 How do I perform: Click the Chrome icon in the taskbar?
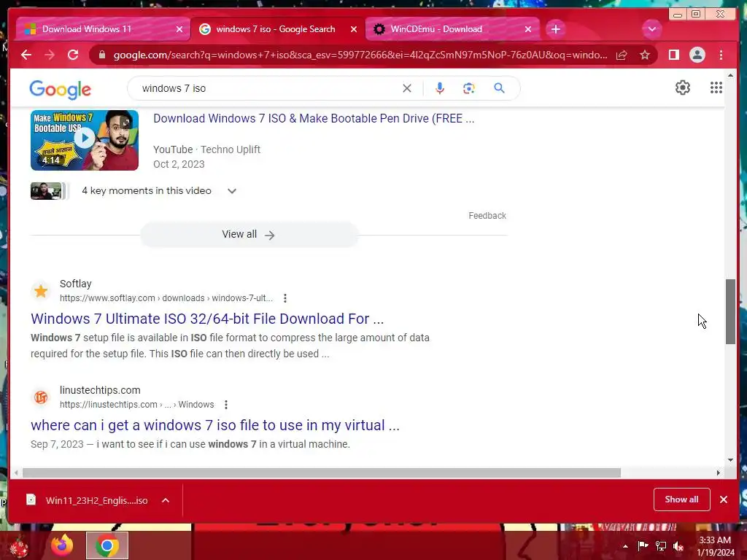point(107,545)
